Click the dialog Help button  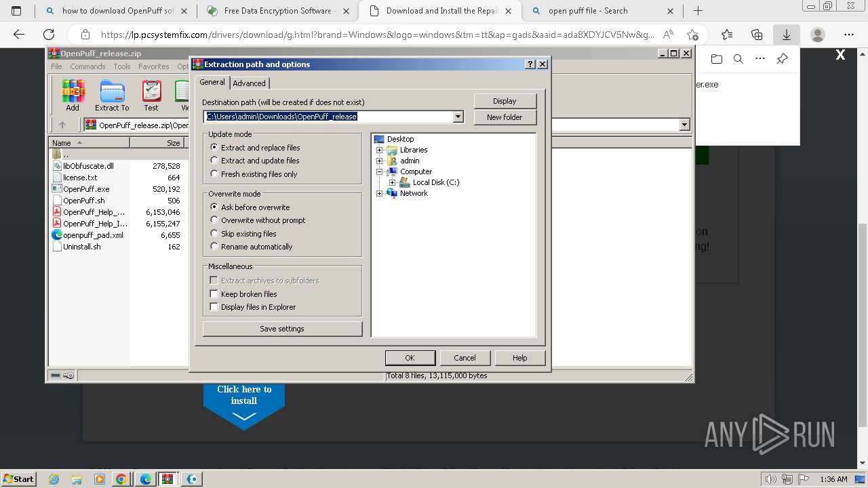click(520, 358)
